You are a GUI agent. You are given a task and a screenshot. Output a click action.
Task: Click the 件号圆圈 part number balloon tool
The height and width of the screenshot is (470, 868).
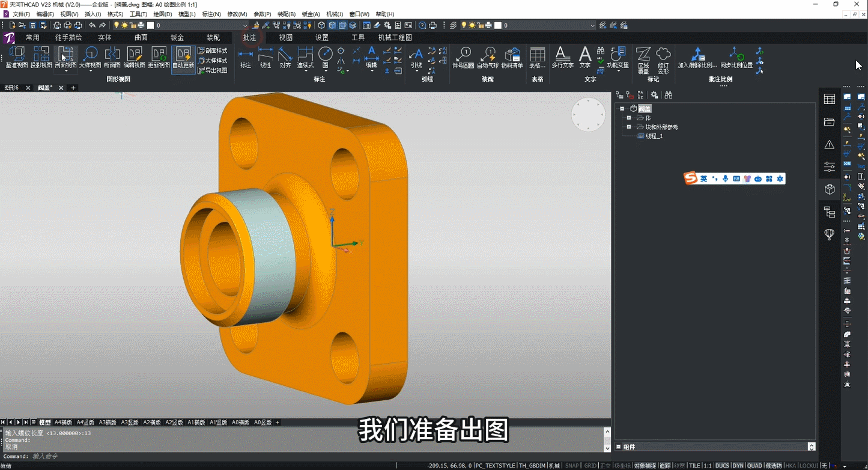463,58
